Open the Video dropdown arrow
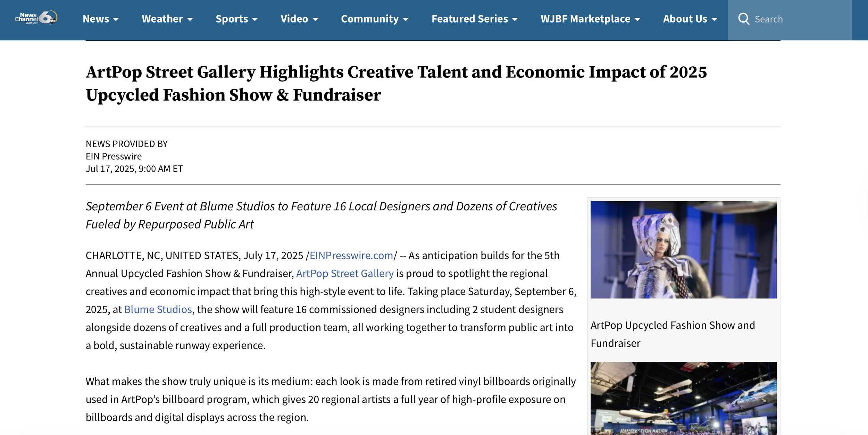The height and width of the screenshot is (435, 868). pos(315,19)
